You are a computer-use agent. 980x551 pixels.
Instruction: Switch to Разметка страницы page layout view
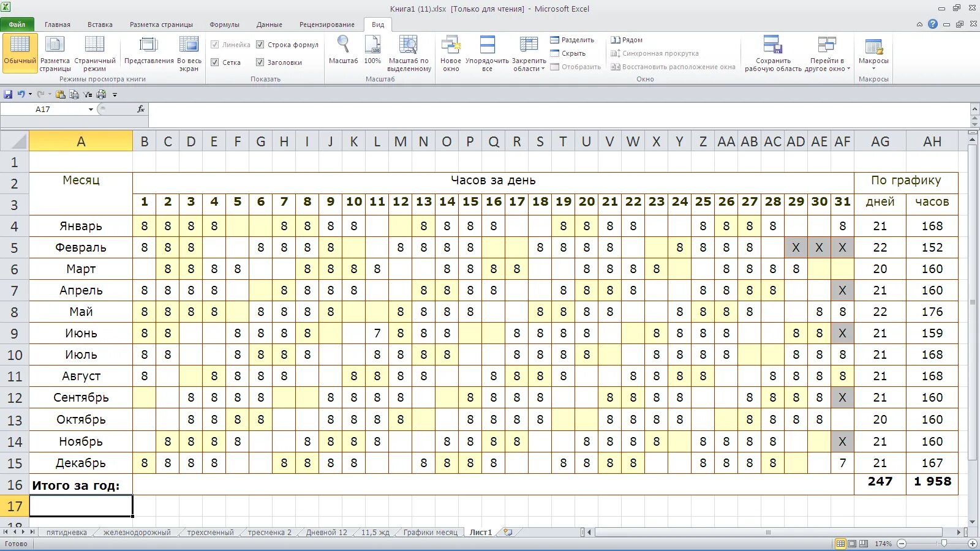(x=55, y=53)
